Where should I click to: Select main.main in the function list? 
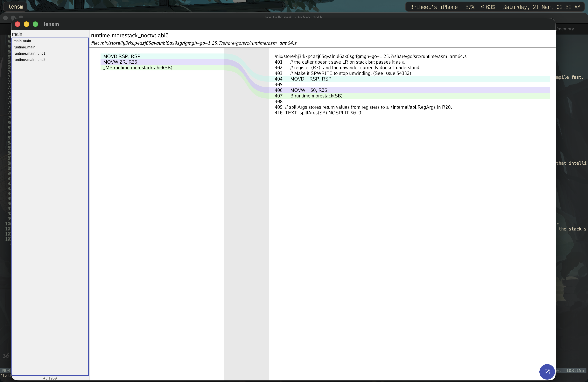(22, 41)
